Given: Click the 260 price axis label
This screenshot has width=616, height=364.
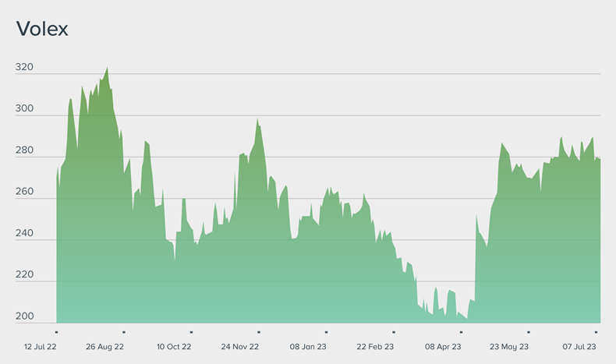Looking at the screenshot, I should (24, 192).
